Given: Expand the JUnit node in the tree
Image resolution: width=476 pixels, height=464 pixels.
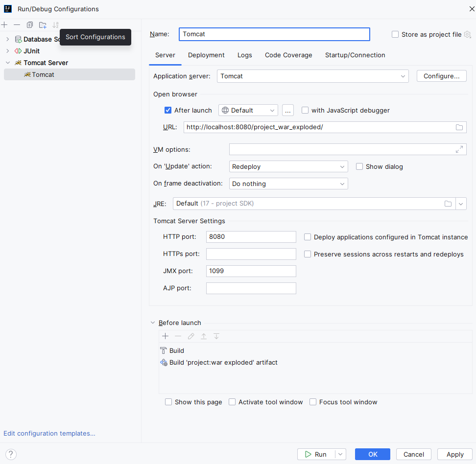Looking at the screenshot, I should (8, 51).
